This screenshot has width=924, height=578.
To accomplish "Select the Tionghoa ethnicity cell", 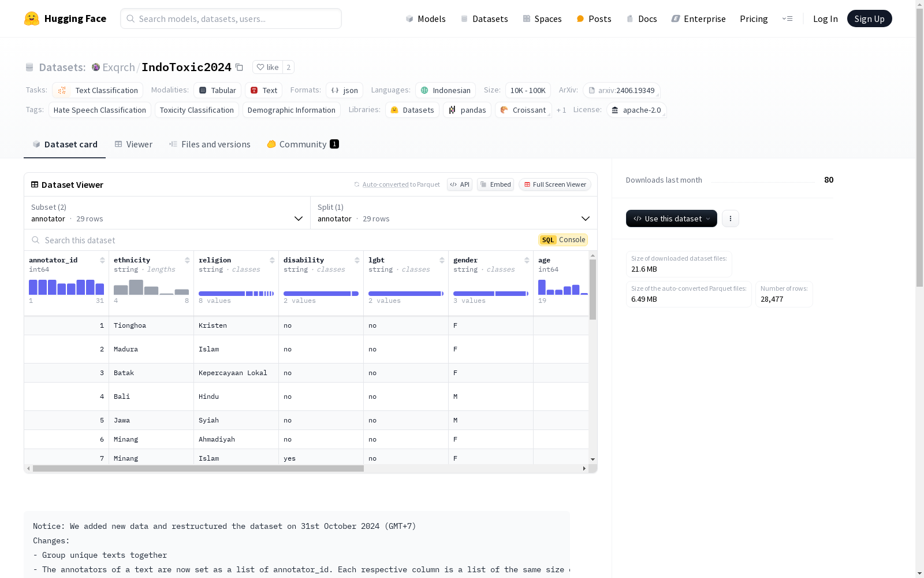I will point(151,325).
